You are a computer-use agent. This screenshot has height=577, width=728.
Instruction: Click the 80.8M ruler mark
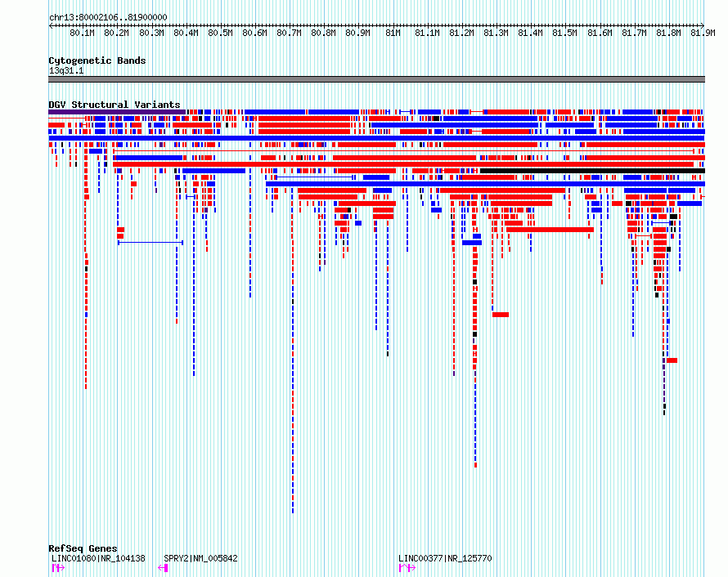324,33
